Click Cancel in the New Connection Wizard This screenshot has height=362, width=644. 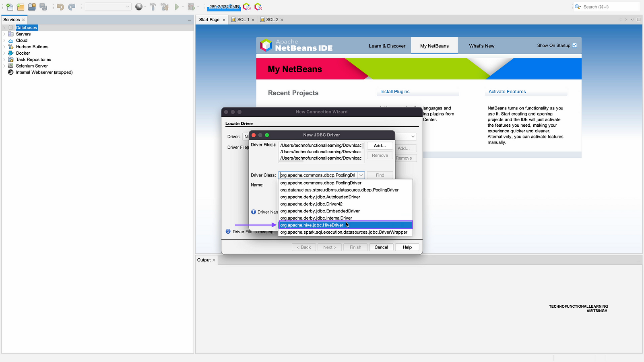click(381, 247)
